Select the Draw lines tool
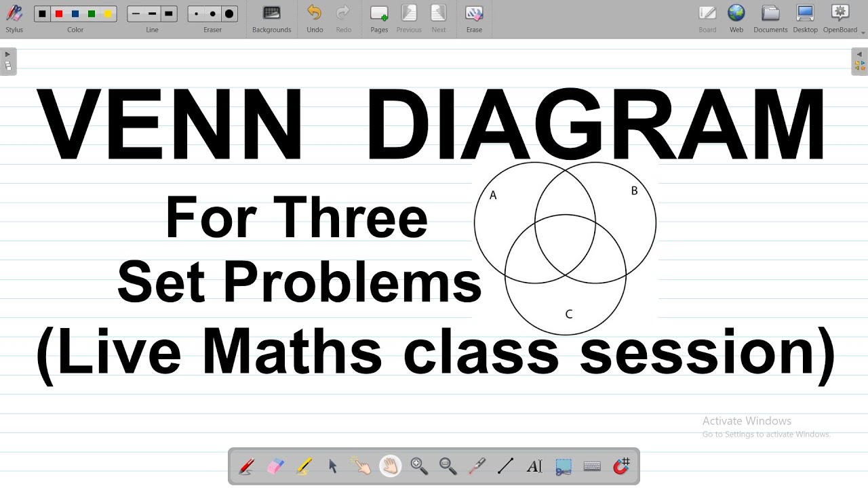Image resolution: width=868 pixels, height=488 pixels. point(505,466)
